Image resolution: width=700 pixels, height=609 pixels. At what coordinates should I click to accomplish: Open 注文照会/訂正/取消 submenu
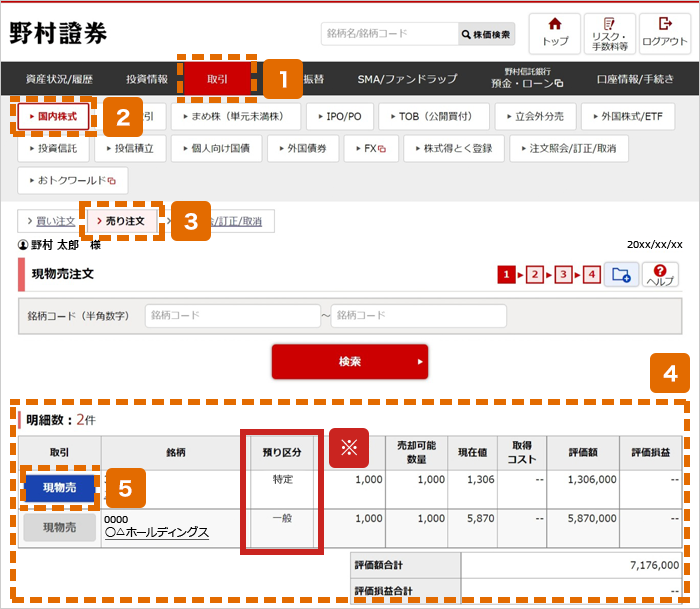pos(569,148)
